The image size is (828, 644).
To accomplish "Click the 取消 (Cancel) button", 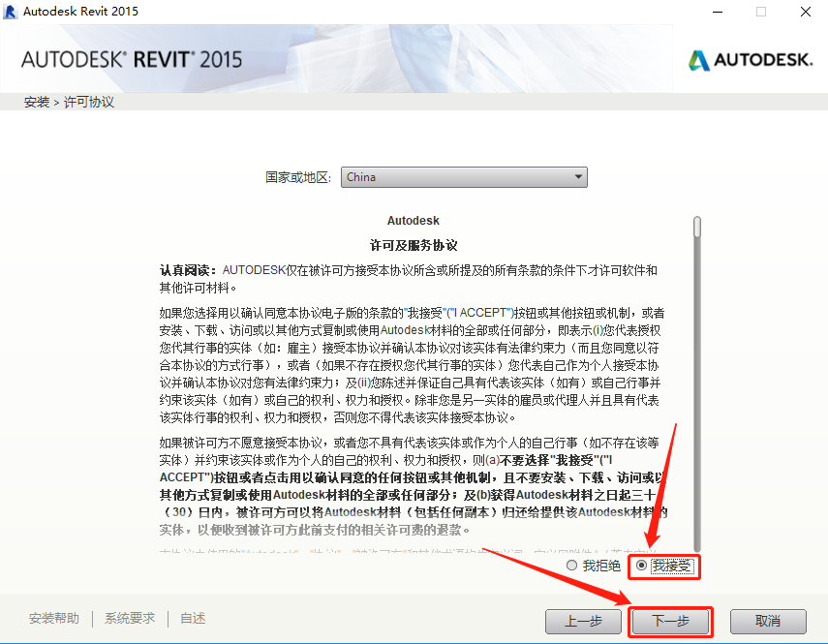I will pyautogui.click(x=768, y=622).
